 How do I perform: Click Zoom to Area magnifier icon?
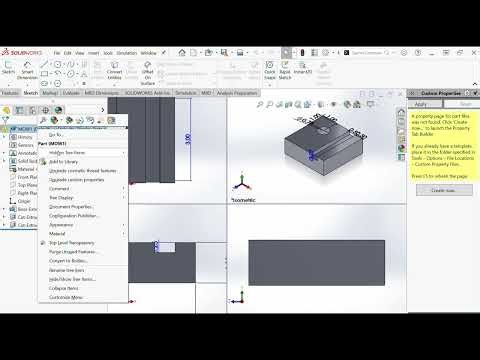pos(269,105)
